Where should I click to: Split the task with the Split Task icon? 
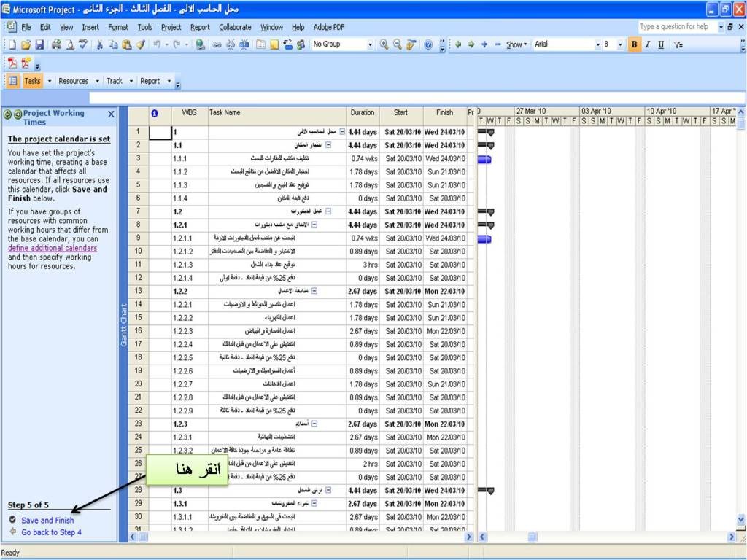pyautogui.click(x=244, y=44)
